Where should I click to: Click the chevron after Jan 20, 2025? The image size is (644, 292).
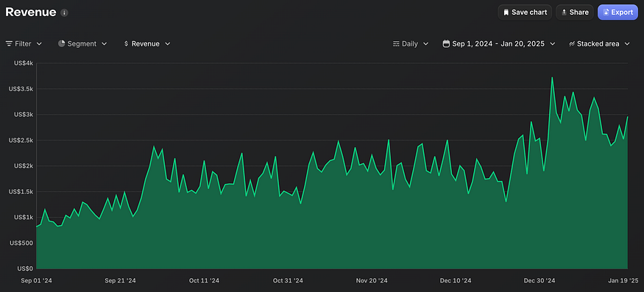point(553,43)
